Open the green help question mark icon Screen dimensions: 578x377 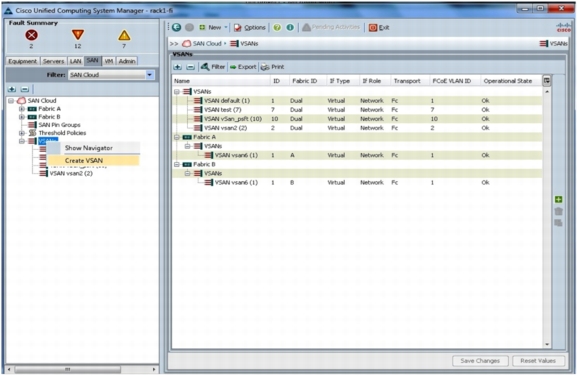pos(277,28)
